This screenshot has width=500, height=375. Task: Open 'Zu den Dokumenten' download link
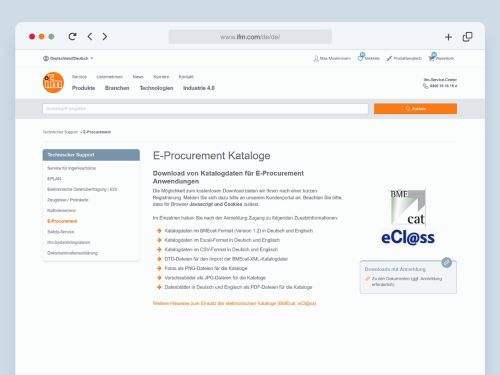click(x=407, y=281)
